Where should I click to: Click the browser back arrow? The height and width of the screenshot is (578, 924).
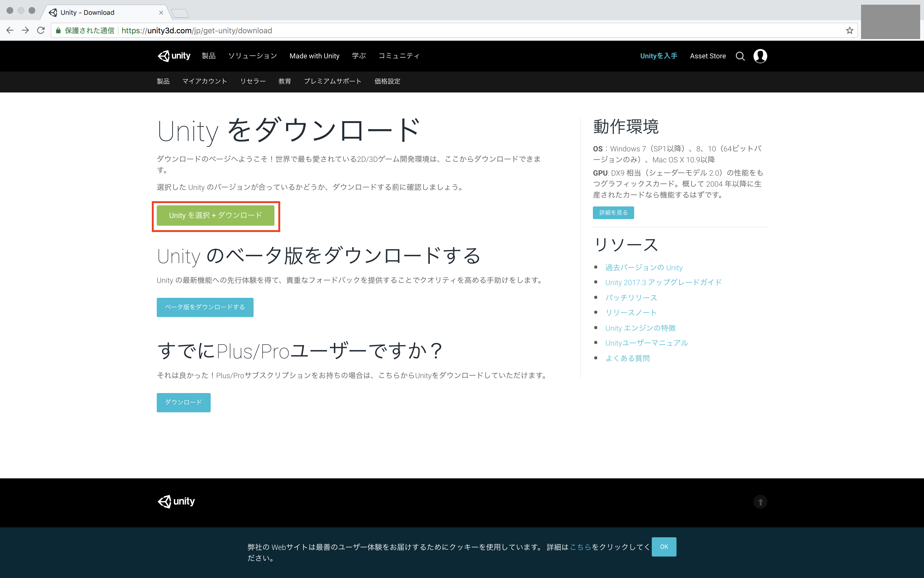click(10, 31)
